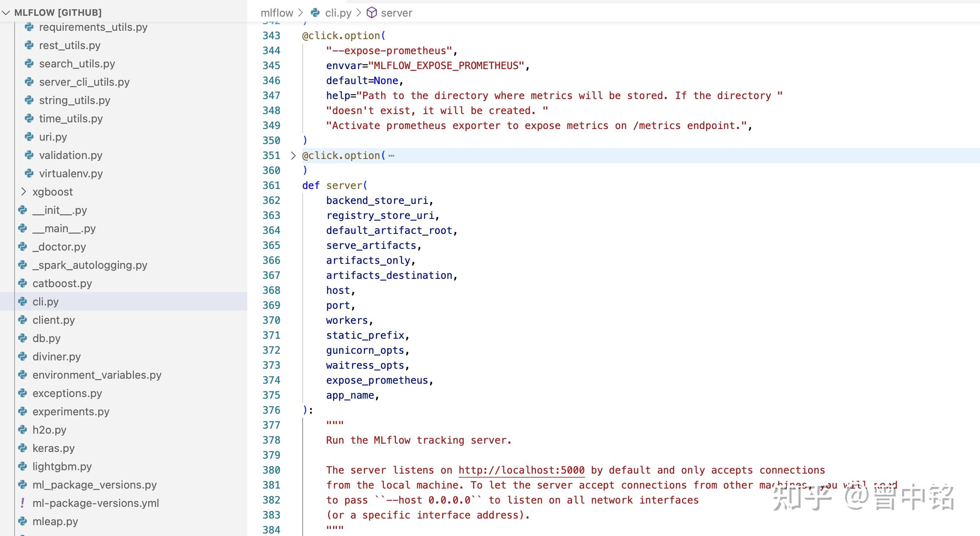
Task: Click Python icon next to _doctor.py
Action: pyautogui.click(x=22, y=247)
